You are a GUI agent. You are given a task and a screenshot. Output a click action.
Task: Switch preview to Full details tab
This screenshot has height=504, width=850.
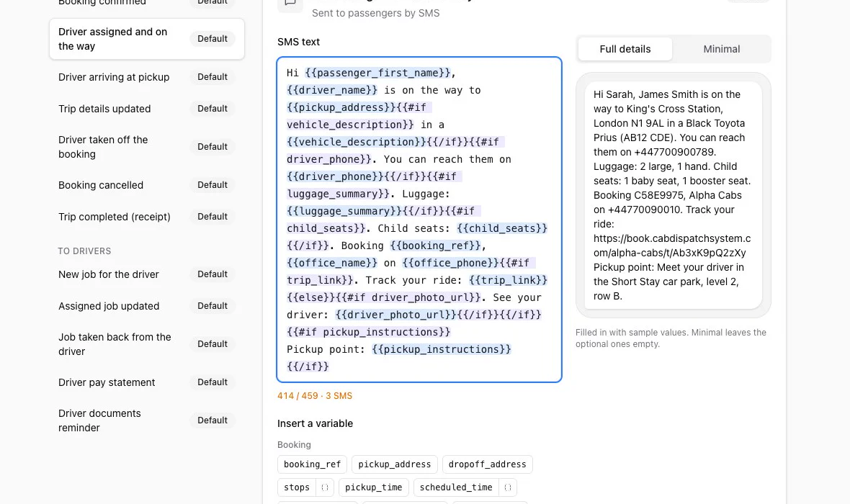[x=625, y=49]
